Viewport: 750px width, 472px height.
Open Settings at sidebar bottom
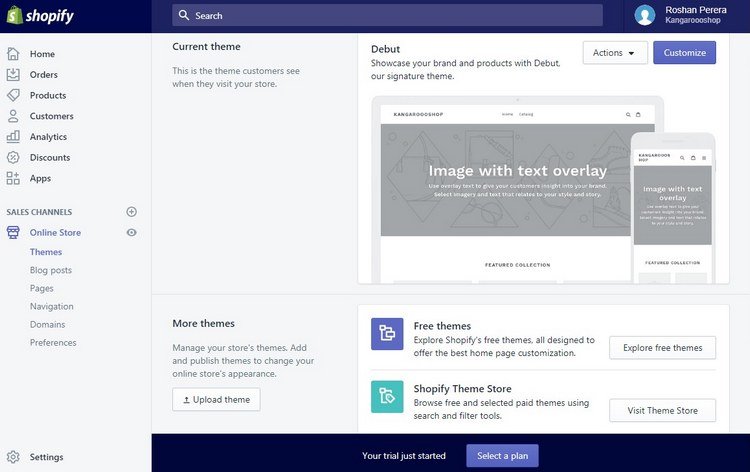(46, 457)
